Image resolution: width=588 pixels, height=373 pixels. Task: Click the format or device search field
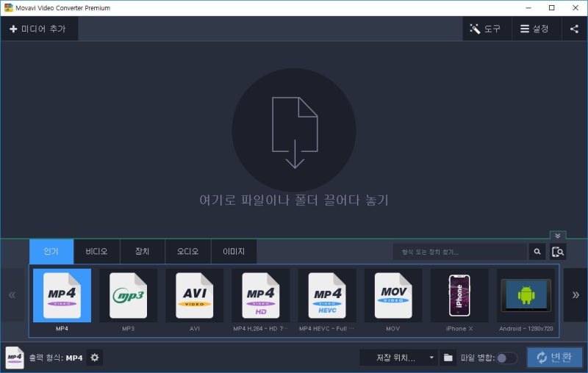[x=460, y=252]
